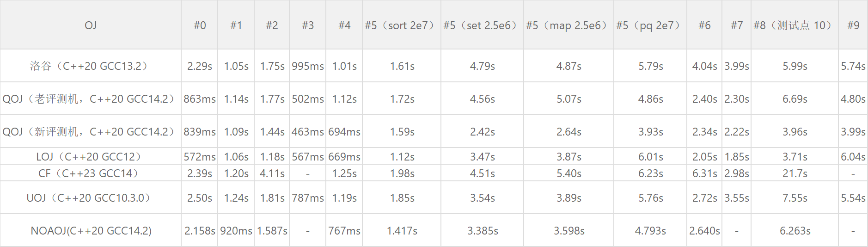
Task: Click the OJ column header
Action: point(91,25)
